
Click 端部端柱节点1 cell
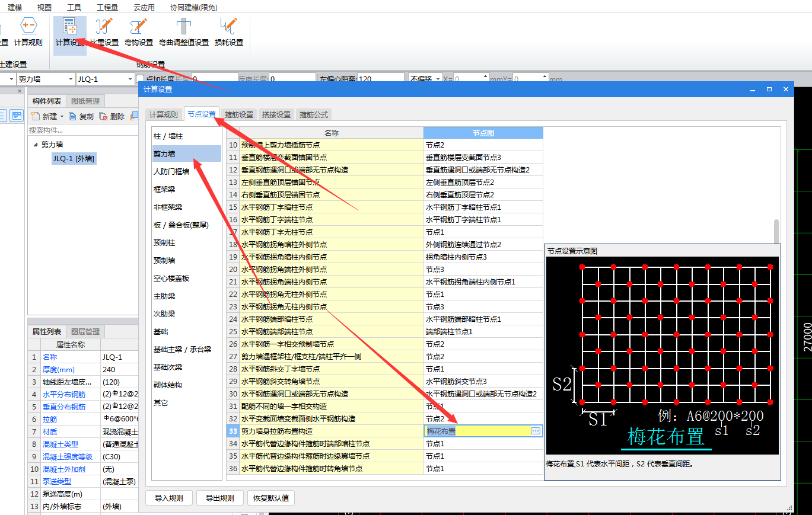click(483, 332)
